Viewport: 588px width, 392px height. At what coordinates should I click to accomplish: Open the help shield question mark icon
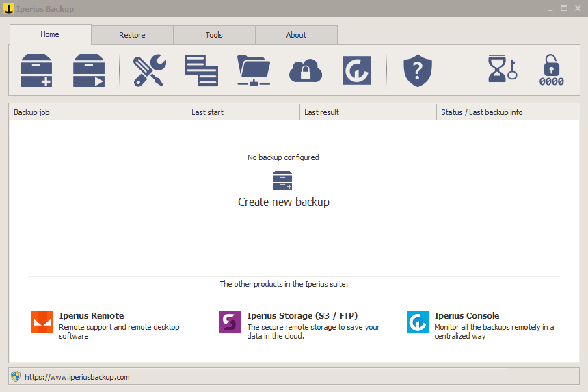tap(417, 70)
